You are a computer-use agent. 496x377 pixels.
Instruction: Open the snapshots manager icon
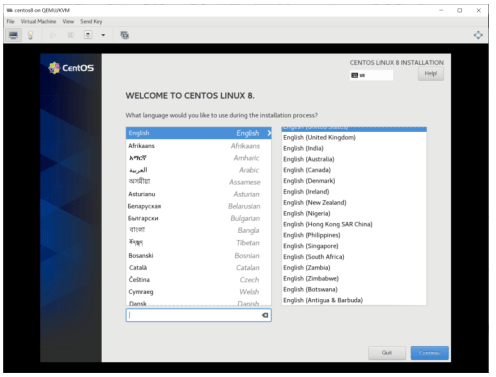(124, 35)
